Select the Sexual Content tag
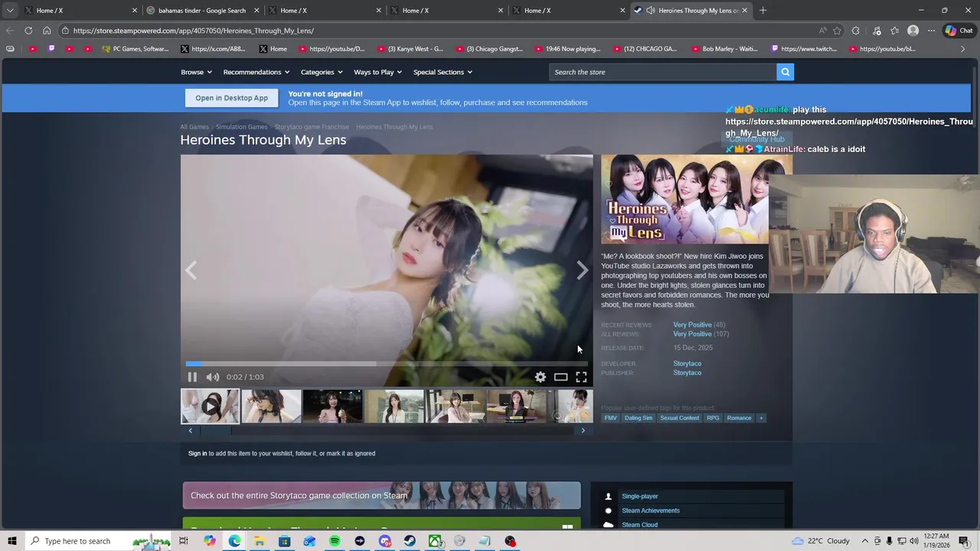This screenshot has height=551, width=980. (679, 418)
